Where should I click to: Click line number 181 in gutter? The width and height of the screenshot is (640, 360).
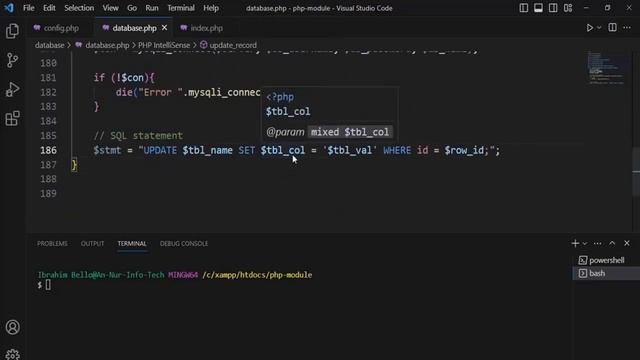pyautogui.click(x=48, y=78)
